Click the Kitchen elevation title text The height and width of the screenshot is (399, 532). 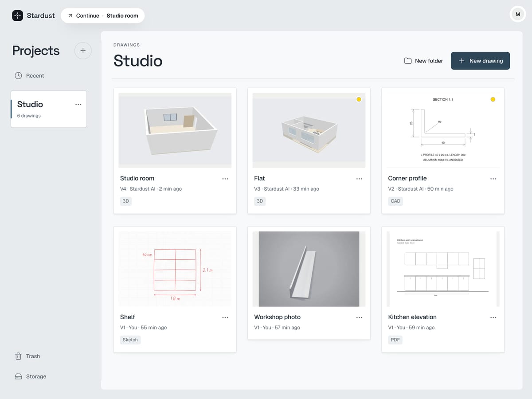tap(412, 317)
